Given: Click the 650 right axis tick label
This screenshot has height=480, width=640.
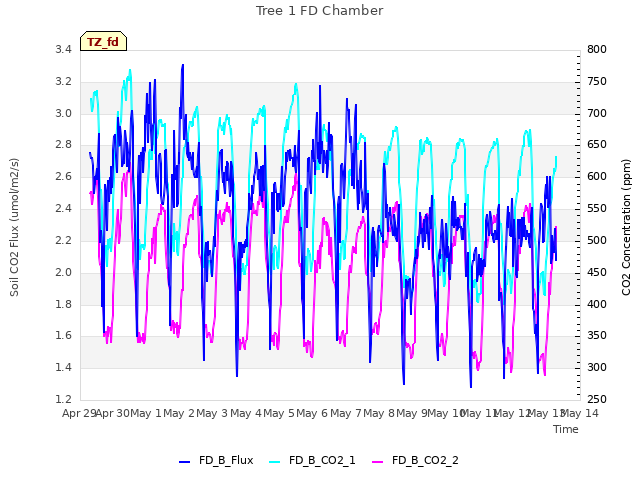Looking at the screenshot, I should (x=597, y=145).
